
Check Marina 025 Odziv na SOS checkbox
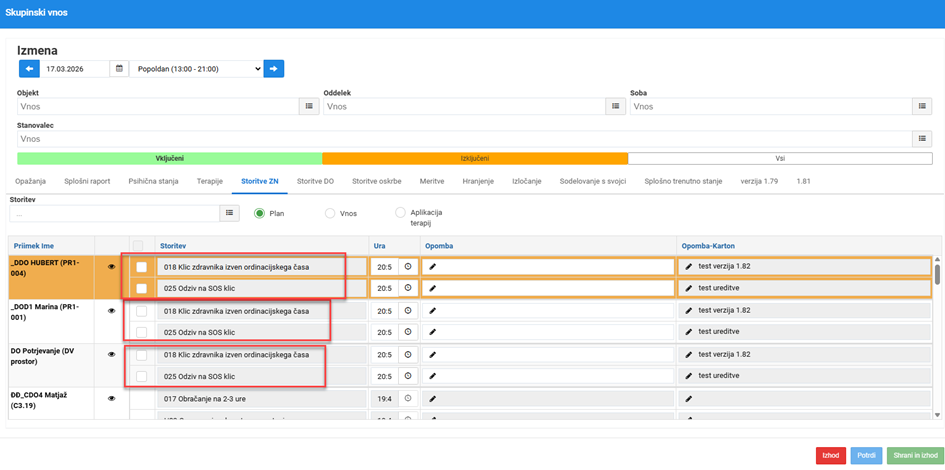point(142,332)
